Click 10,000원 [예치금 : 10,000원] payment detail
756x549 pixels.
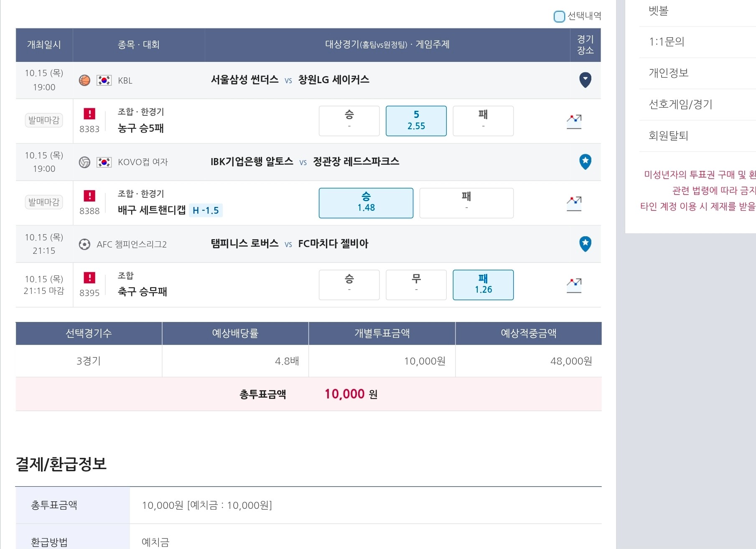[207, 505]
